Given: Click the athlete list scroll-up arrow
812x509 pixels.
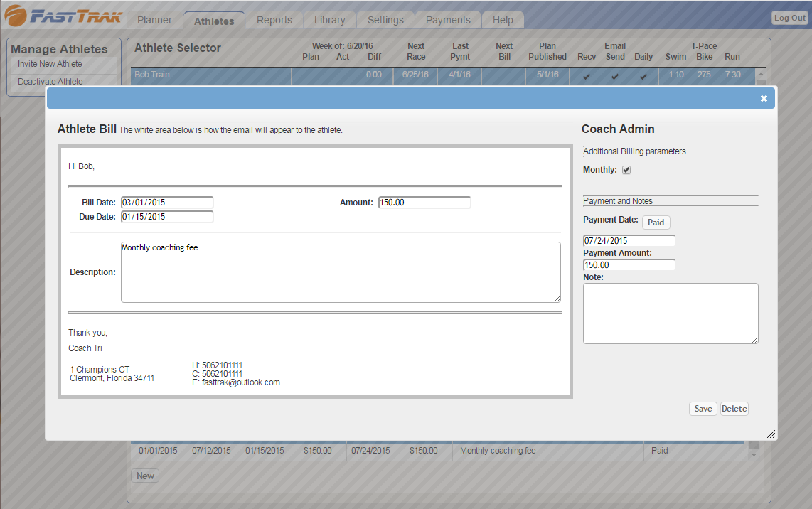Looking at the screenshot, I should tap(761, 75).
